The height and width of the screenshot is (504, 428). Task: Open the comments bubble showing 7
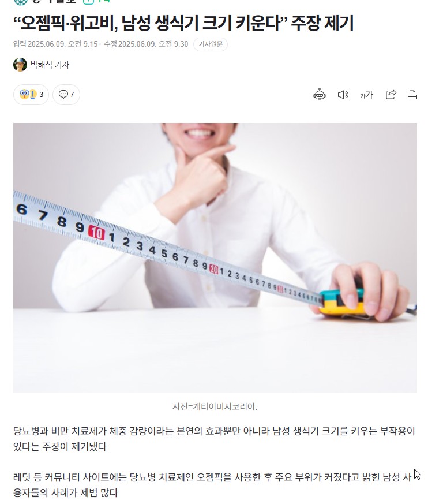(x=66, y=95)
